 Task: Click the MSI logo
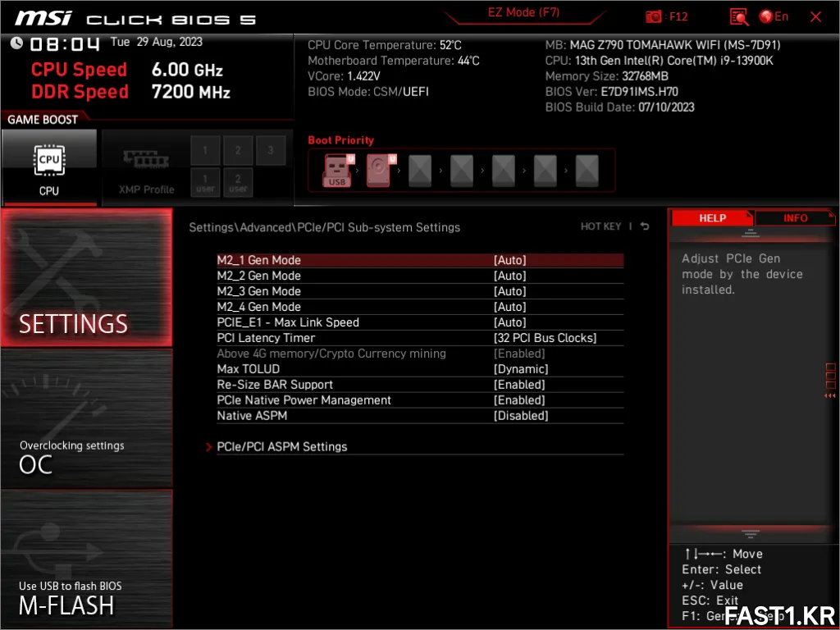click(43, 18)
